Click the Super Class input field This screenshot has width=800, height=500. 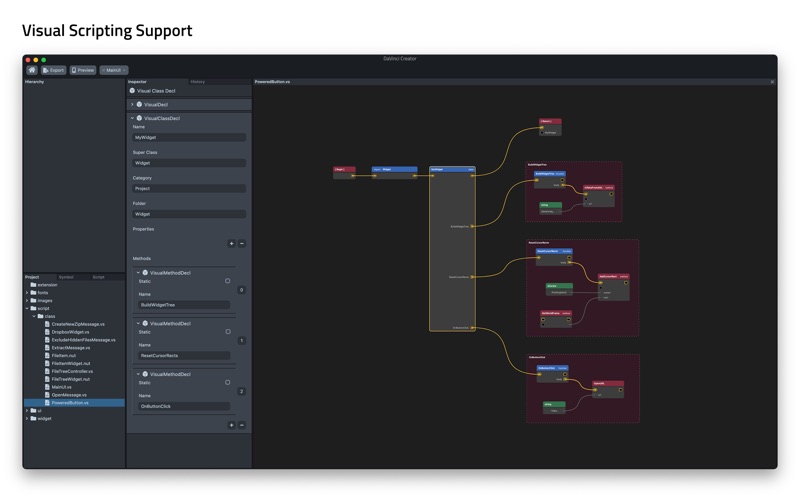coord(189,163)
